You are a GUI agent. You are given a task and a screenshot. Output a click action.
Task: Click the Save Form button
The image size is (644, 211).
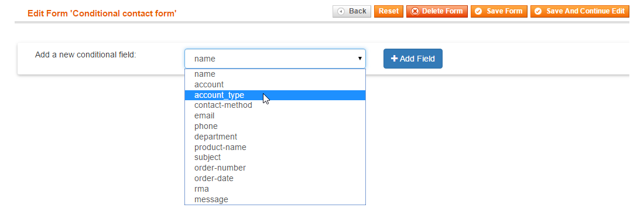[499, 11]
